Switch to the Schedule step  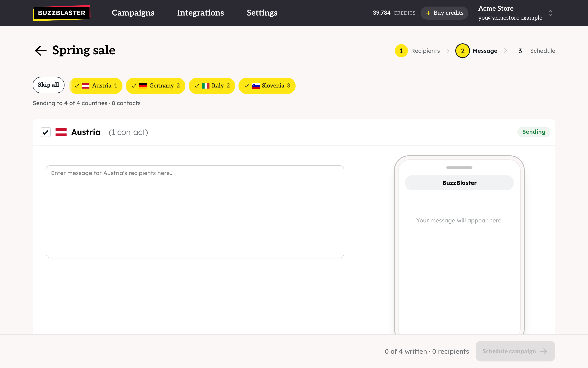pos(542,51)
